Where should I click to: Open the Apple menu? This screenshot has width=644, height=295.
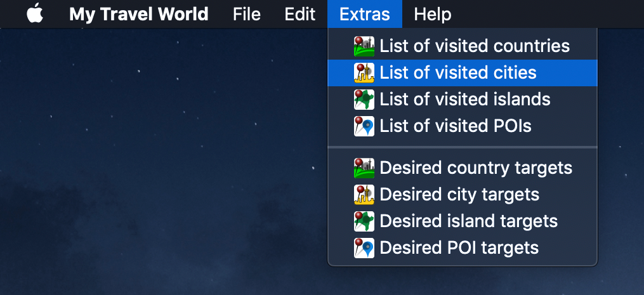[x=35, y=13]
